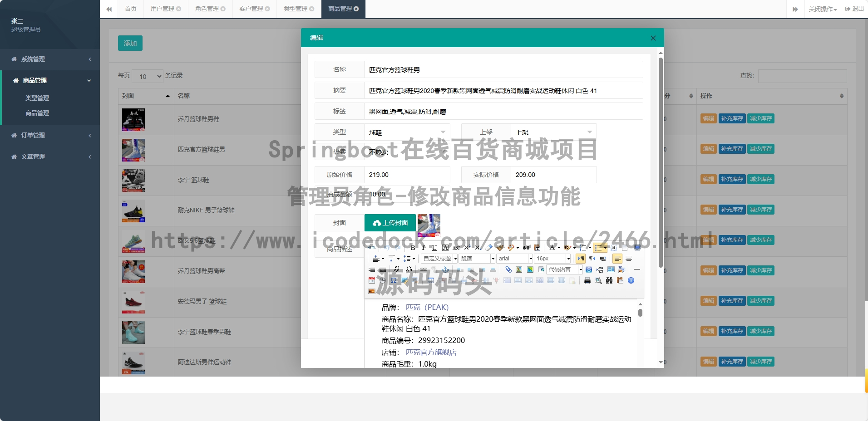Toggle left-to-right text direction
The height and width of the screenshot is (421, 868).
pyautogui.click(x=581, y=259)
